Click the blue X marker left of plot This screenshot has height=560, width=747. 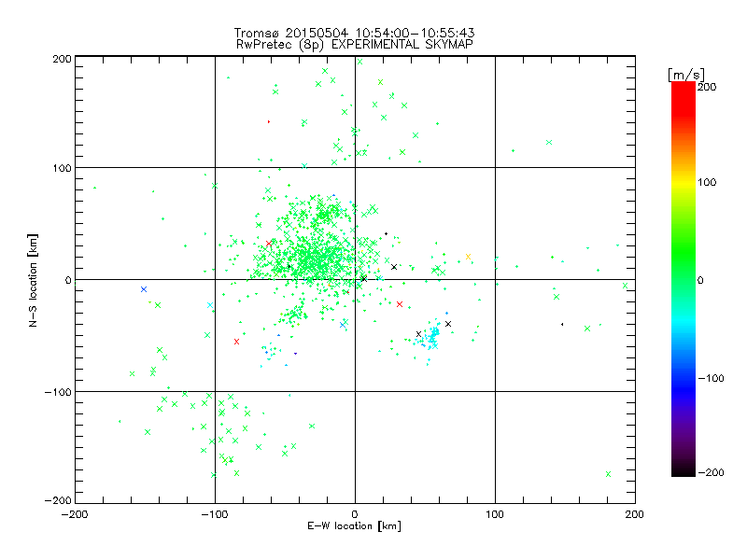(x=144, y=289)
